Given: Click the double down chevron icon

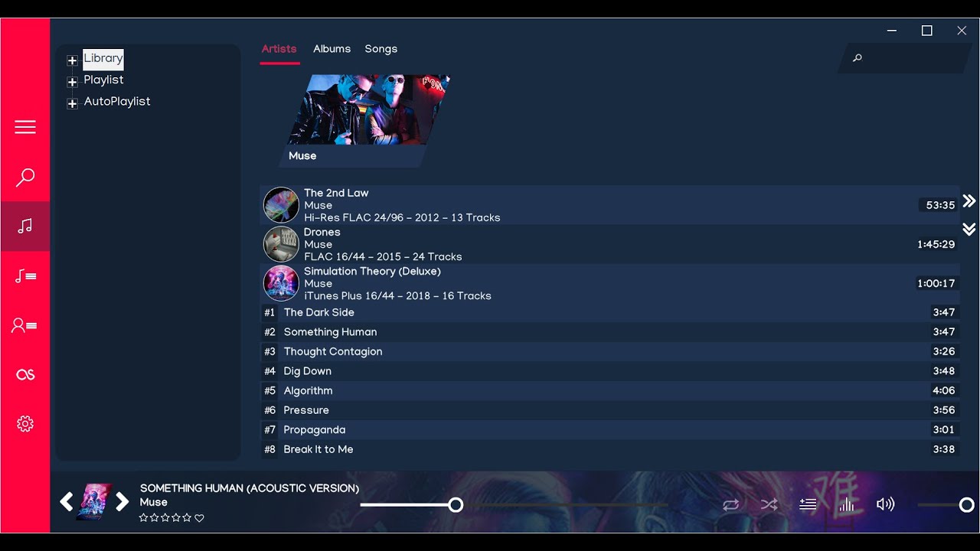Looking at the screenshot, I should coord(969,229).
